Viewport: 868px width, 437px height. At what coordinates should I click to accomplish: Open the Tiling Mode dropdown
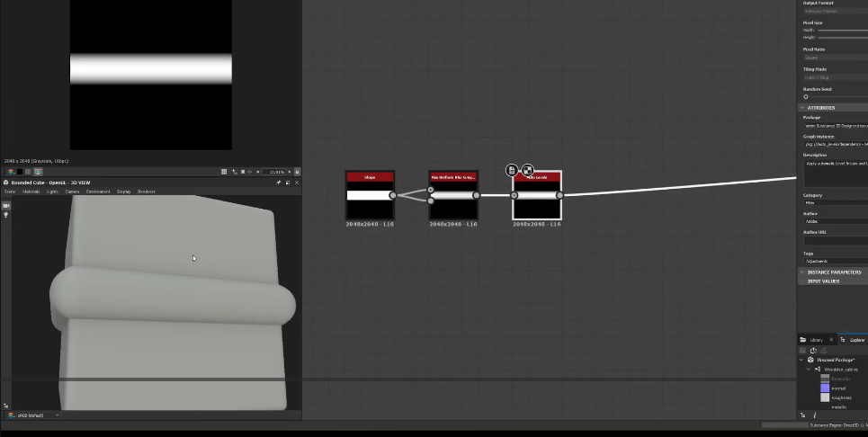836,77
